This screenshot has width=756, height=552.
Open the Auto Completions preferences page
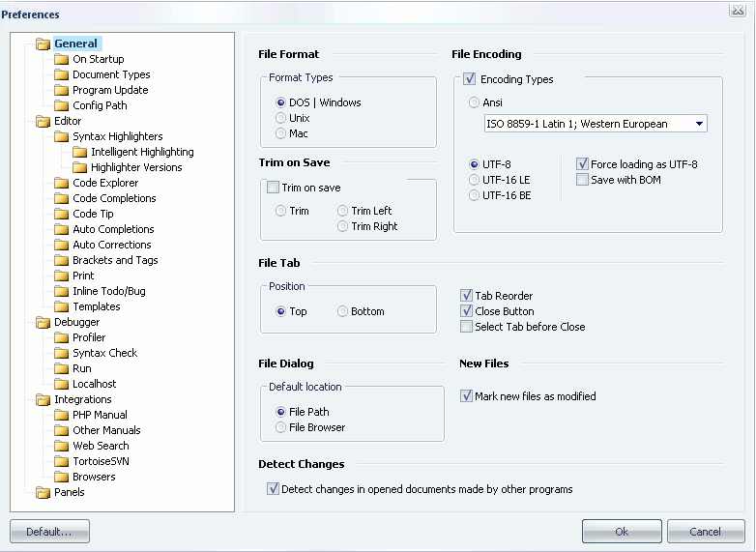pyautogui.click(x=113, y=229)
